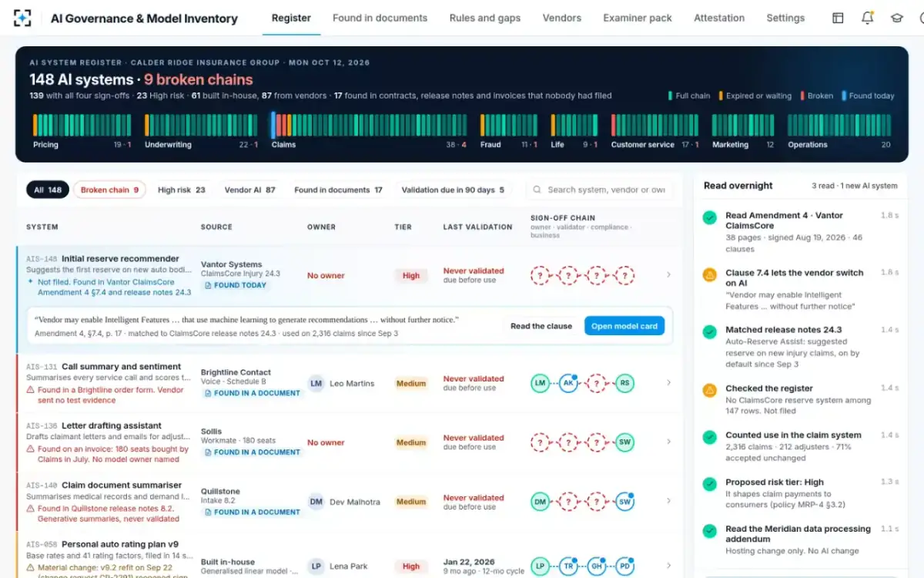Screen dimensions: 924x578
Task: Toggle the Validation due in 90 days chip
Action: click(453, 190)
